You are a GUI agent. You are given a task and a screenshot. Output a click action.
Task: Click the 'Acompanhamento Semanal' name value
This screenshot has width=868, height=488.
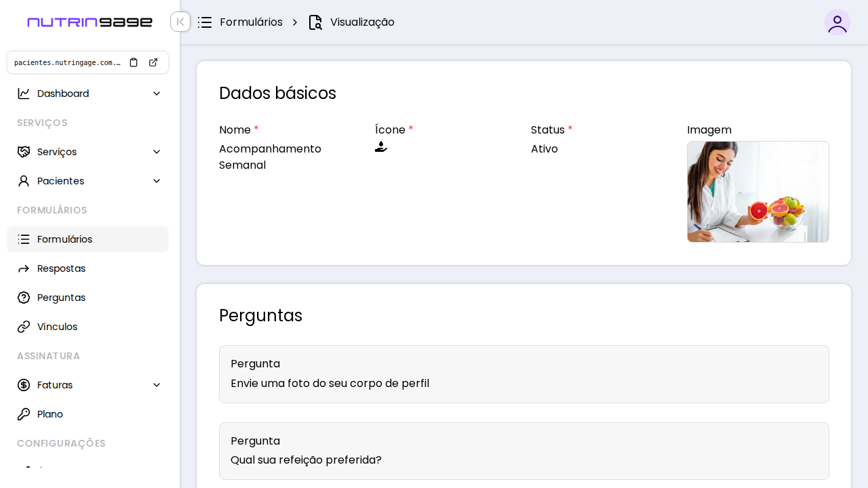270,157
